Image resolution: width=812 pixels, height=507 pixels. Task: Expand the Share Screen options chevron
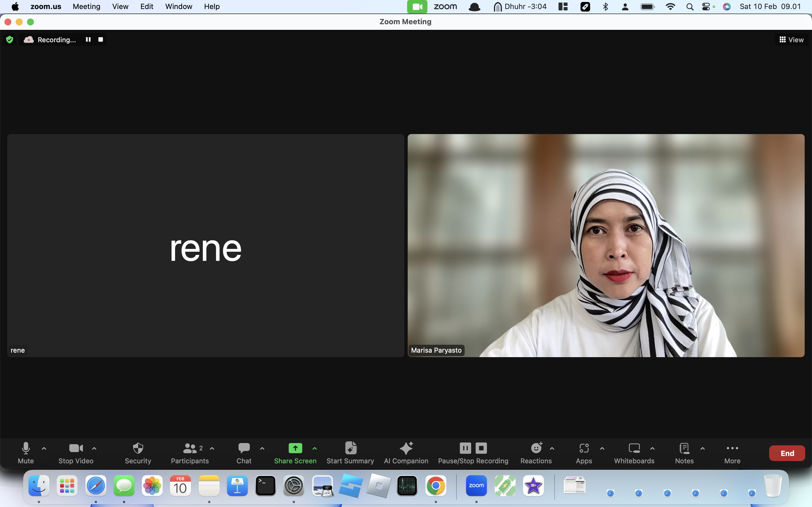tap(314, 448)
